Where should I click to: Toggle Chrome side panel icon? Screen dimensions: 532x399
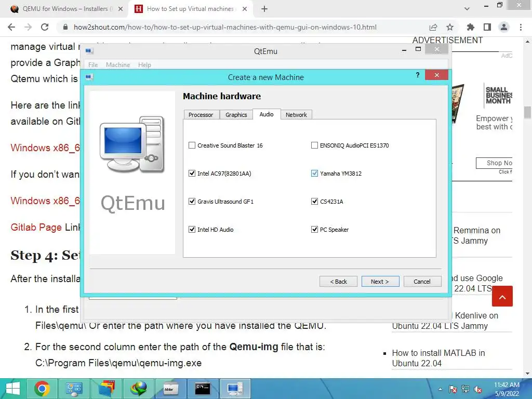pos(487,27)
